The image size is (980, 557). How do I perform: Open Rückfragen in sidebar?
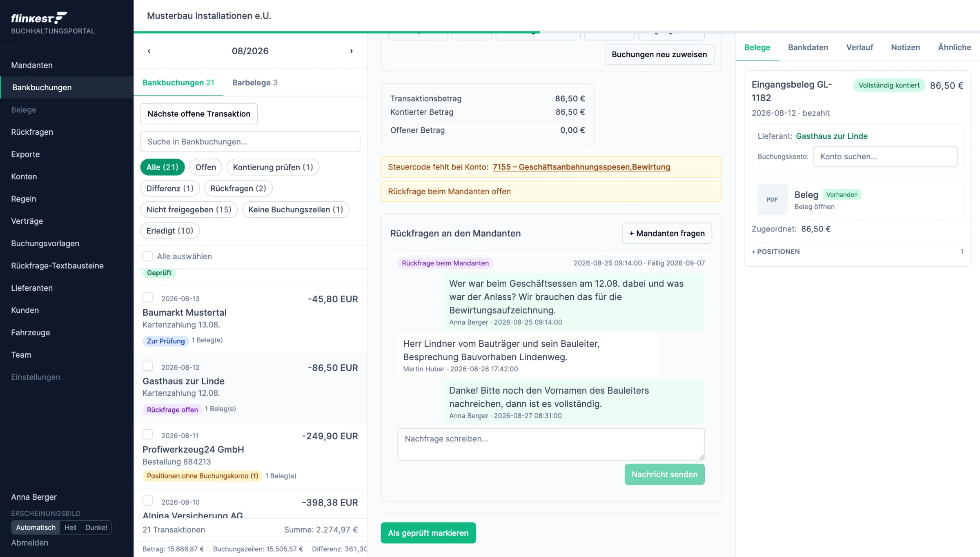click(67, 132)
